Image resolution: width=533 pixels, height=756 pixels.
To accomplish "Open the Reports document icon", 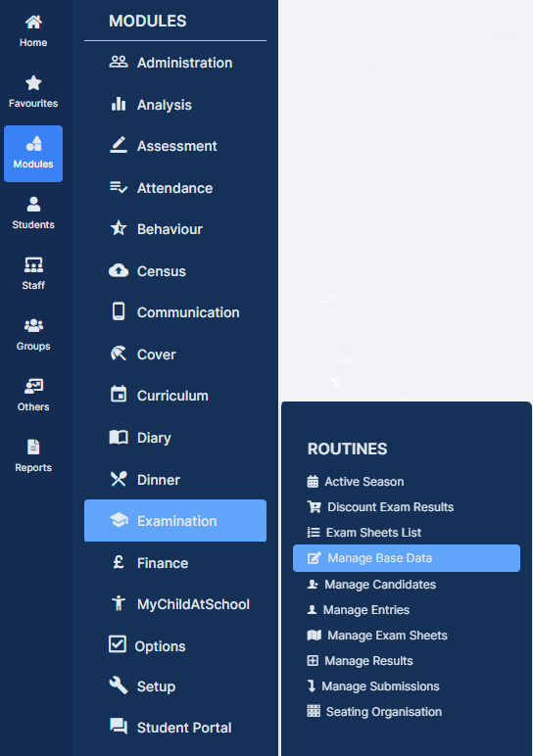I will pyautogui.click(x=33, y=447).
